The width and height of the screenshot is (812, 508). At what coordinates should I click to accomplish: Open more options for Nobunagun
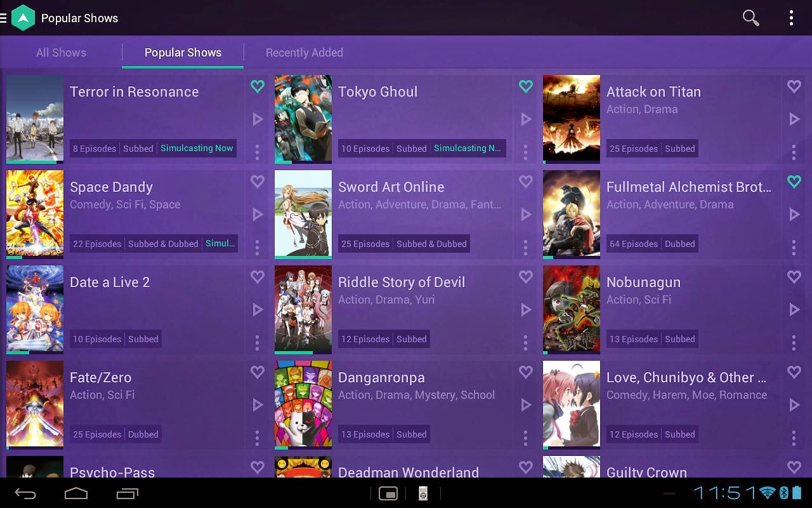(x=794, y=342)
